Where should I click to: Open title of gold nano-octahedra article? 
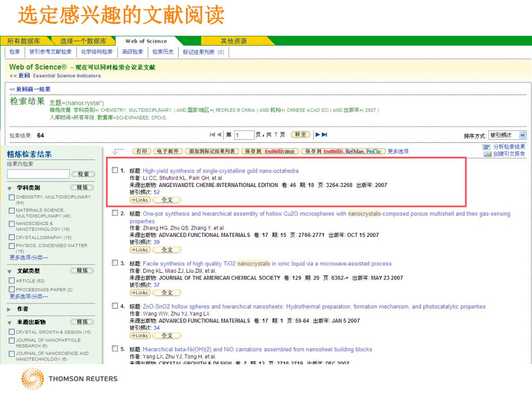(221, 170)
